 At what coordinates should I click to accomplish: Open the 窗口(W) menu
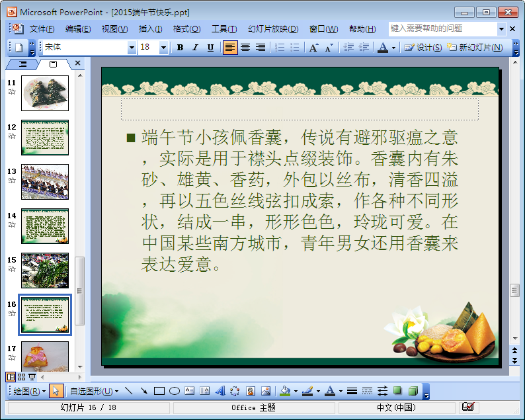click(323, 29)
